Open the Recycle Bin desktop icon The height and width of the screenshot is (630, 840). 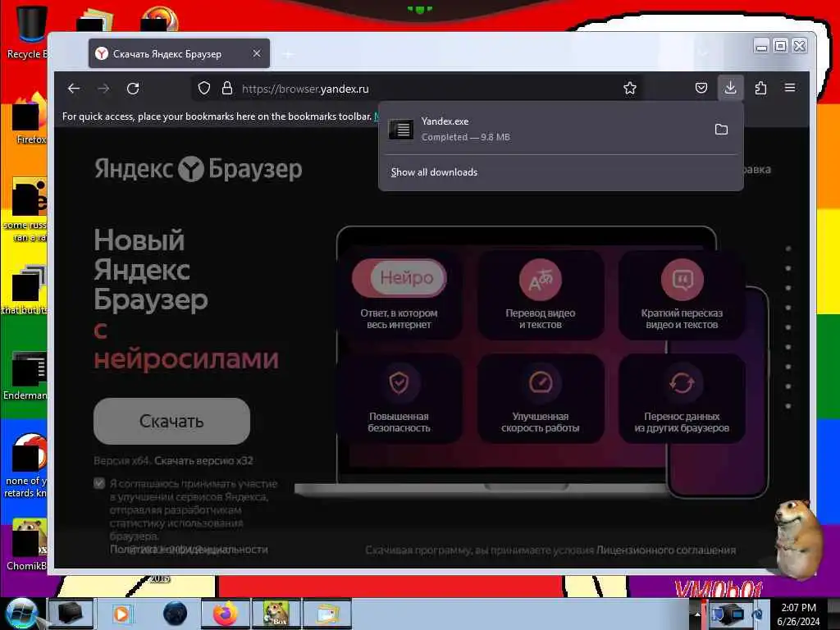pyautogui.click(x=27, y=32)
